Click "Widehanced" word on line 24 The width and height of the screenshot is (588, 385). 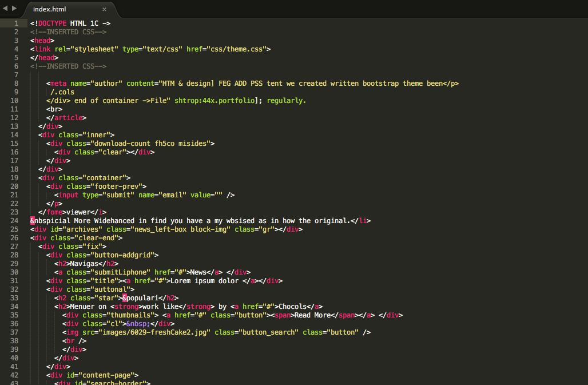114,221
